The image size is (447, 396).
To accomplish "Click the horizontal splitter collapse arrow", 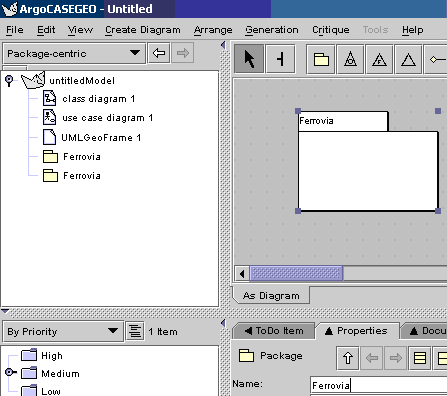I will [x=5, y=311].
